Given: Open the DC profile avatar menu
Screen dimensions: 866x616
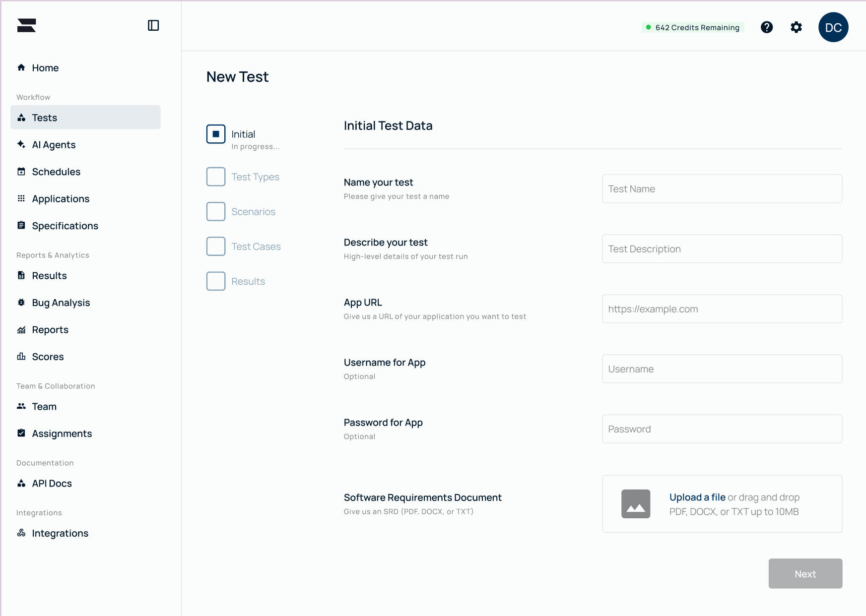Looking at the screenshot, I should (x=834, y=27).
